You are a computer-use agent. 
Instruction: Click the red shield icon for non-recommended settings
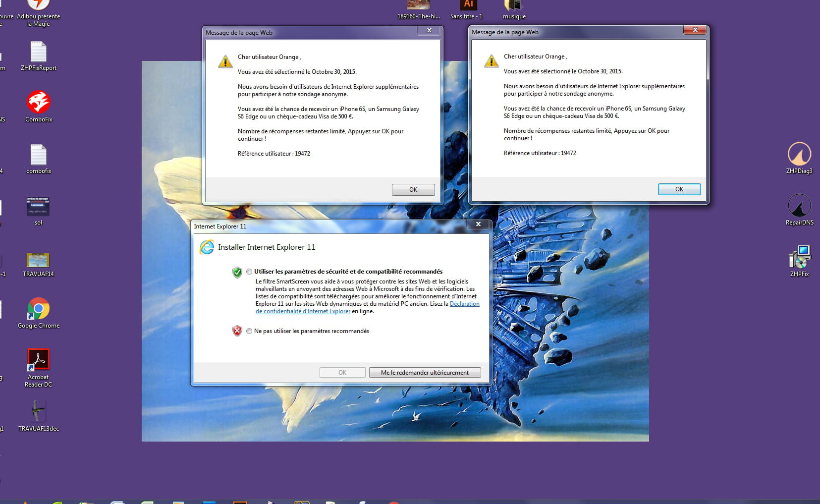click(237, 331)
